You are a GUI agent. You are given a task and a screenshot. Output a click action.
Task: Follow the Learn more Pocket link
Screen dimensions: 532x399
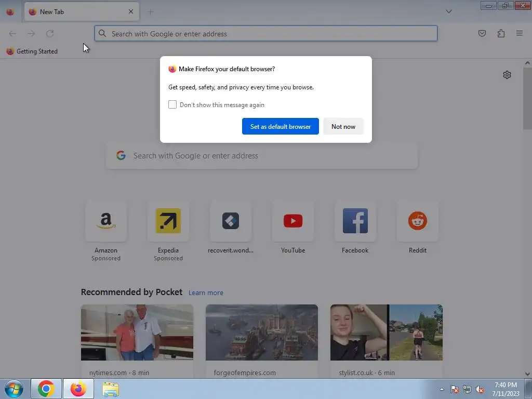(206, 292)
